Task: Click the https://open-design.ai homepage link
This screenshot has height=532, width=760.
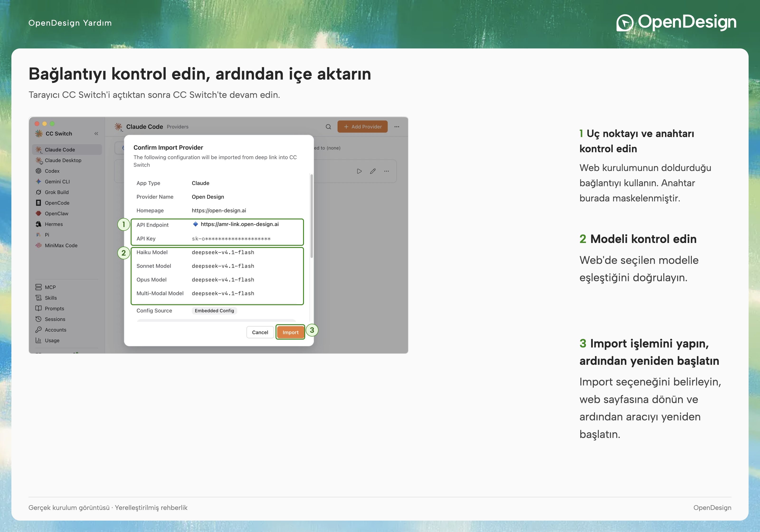Action: [x=219, y=211]
